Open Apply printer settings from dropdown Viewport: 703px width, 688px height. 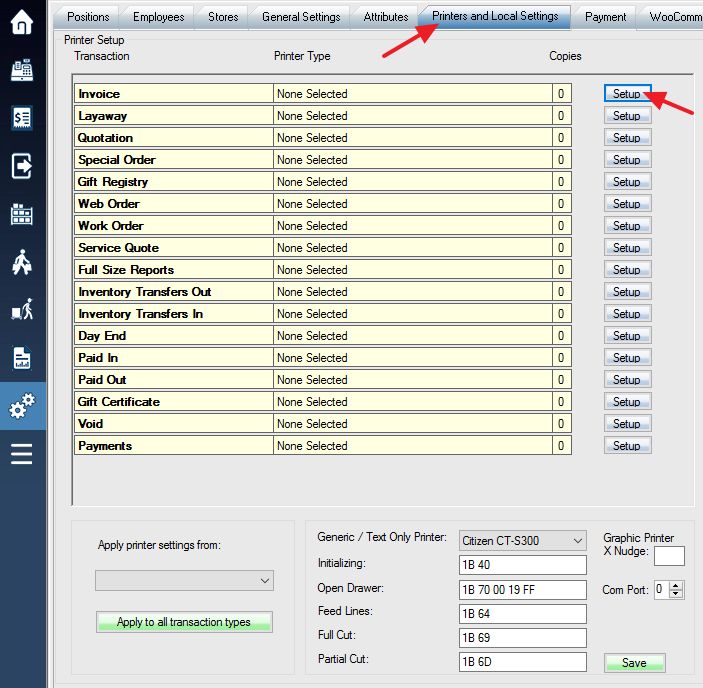[x=184, y=580]
